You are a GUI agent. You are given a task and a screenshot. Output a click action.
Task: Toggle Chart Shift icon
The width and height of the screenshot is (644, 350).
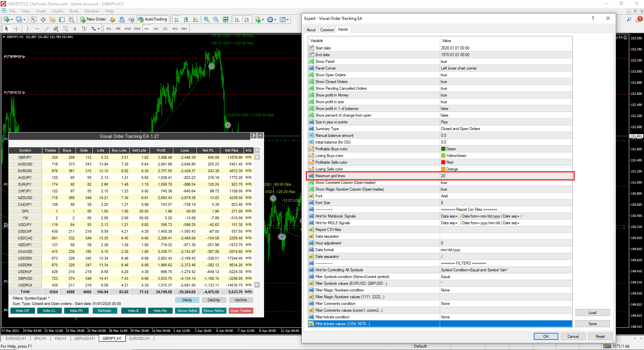[247, 20]
